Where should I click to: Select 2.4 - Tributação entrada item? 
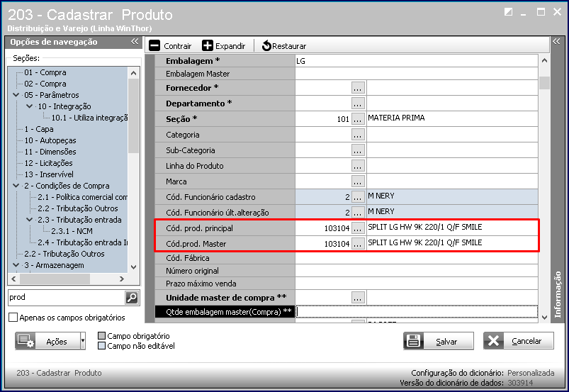pos(83,242)
